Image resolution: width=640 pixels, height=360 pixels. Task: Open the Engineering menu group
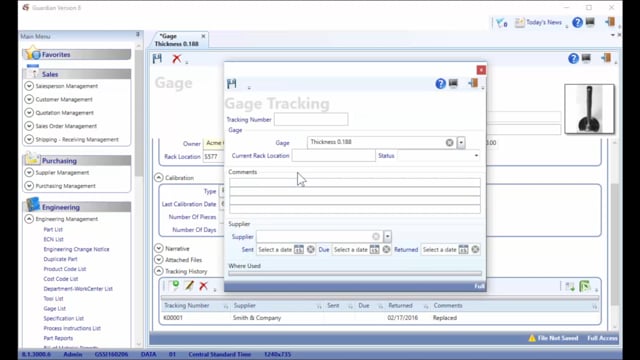click(x=77, y=207)
